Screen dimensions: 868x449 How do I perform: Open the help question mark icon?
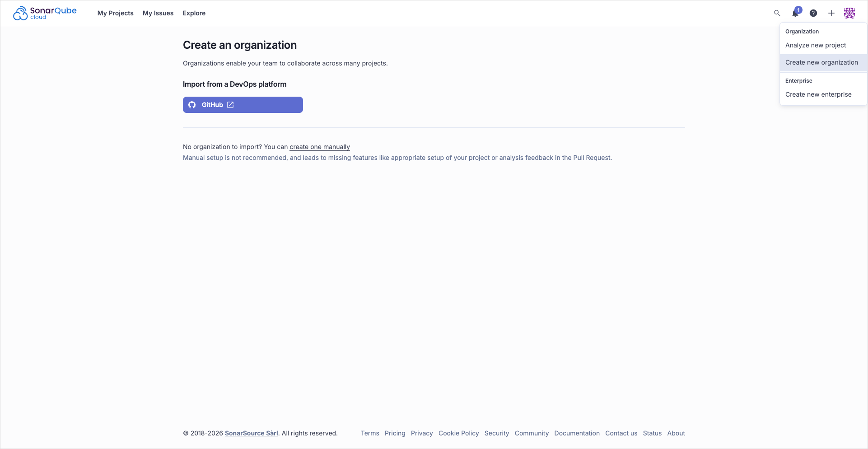(813, 13)
